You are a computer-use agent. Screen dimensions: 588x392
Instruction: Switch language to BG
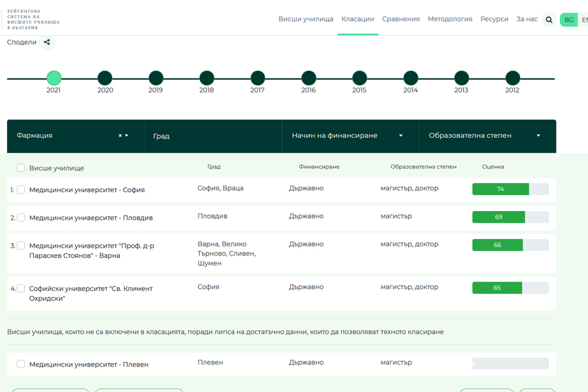pos(569,20)
